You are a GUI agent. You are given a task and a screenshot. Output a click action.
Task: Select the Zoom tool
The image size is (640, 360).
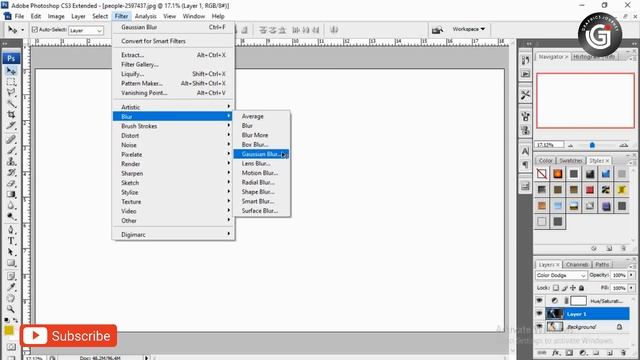pyautogui.click(x=11, y=309)
